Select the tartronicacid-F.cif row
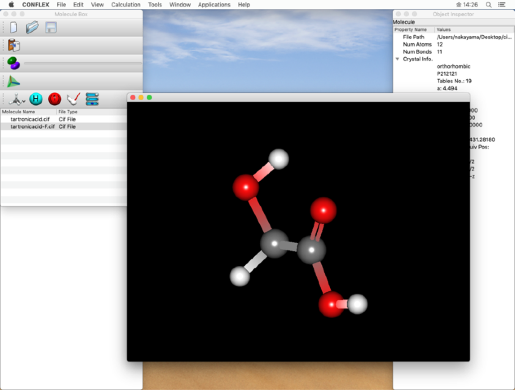515x390 pixels. click(64, 127)
